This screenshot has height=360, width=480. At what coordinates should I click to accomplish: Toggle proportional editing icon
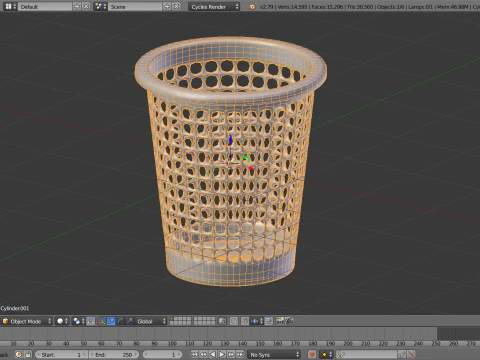[x=234, y=321]
